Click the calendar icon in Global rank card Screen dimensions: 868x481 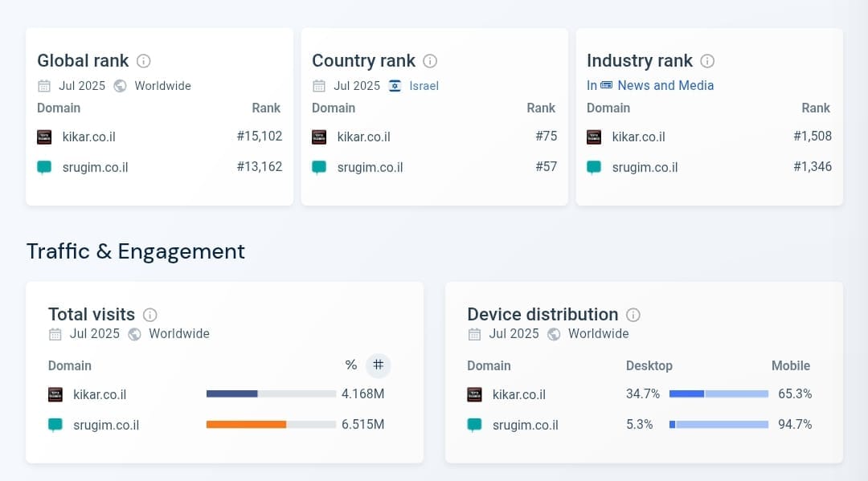(x=44, y=86)
